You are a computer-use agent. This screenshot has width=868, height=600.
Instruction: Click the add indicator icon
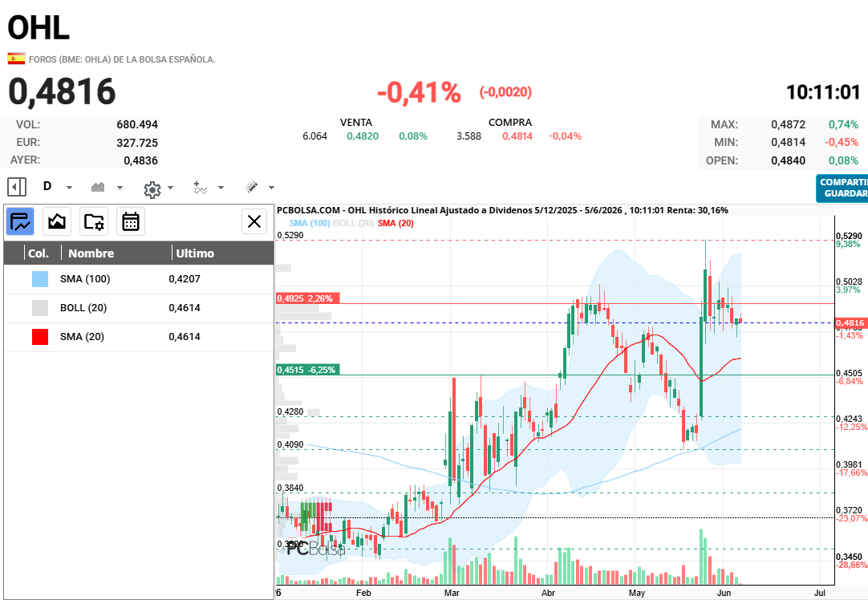(x=201, y=188)
